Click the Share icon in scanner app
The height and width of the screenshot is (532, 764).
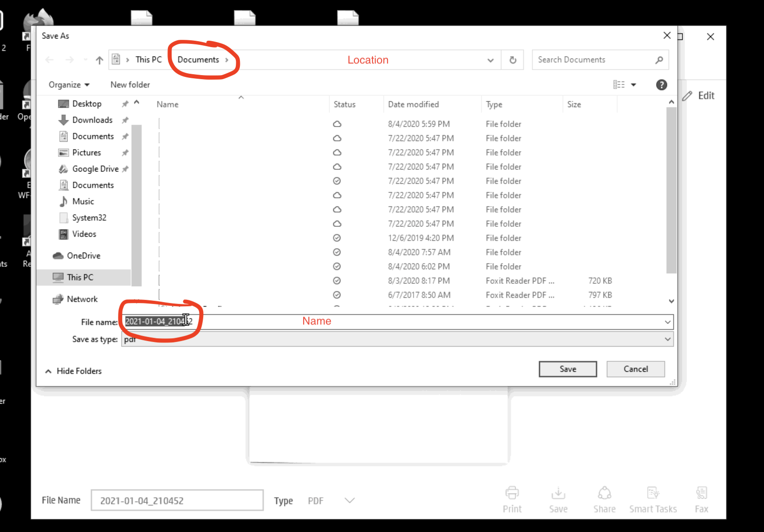[x=604, y=493]
